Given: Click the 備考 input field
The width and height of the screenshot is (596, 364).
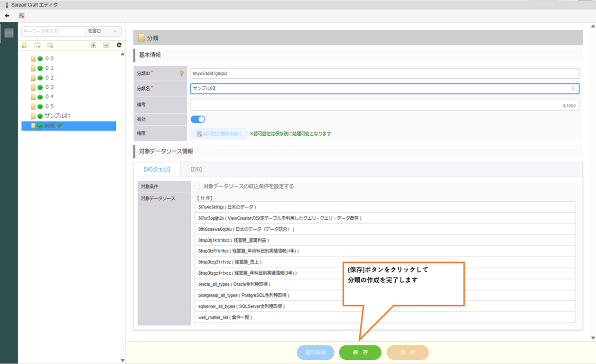Looking at the screenshot, I should [375, 105].
